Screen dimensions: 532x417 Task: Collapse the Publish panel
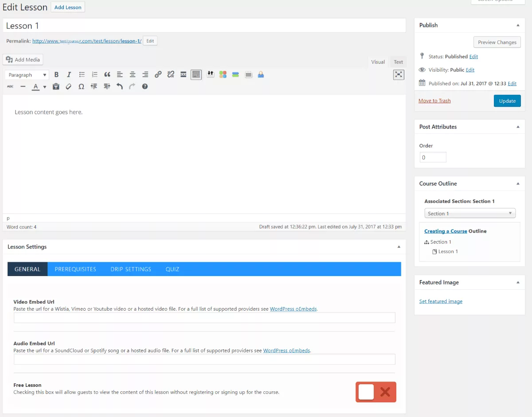point(518,25)
